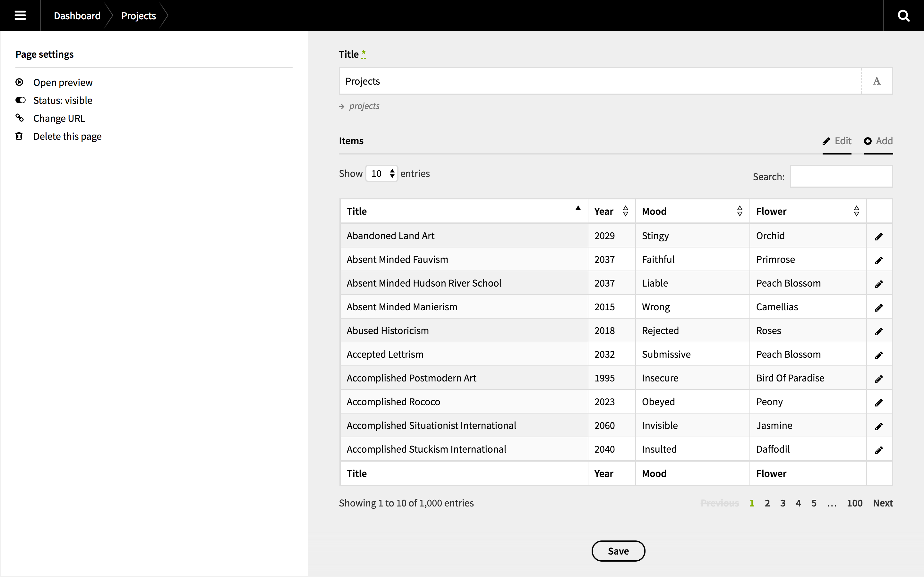Open the hamburger menu icon

pos(20,15)
